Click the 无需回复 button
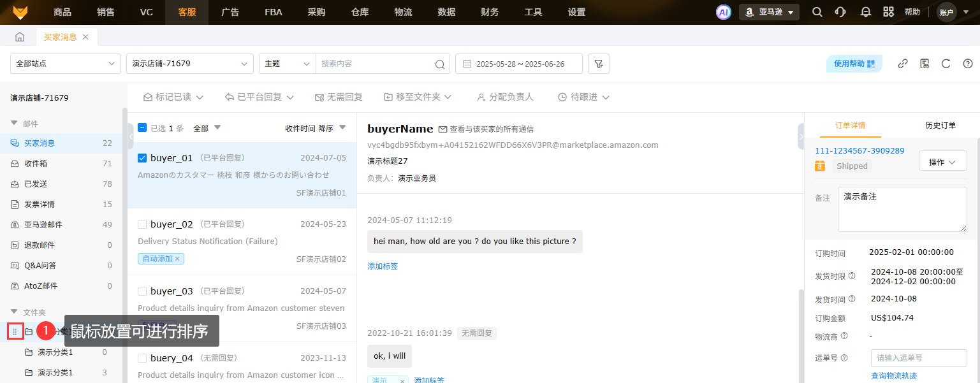Screen dimensions: 980x383 [339, 97]
